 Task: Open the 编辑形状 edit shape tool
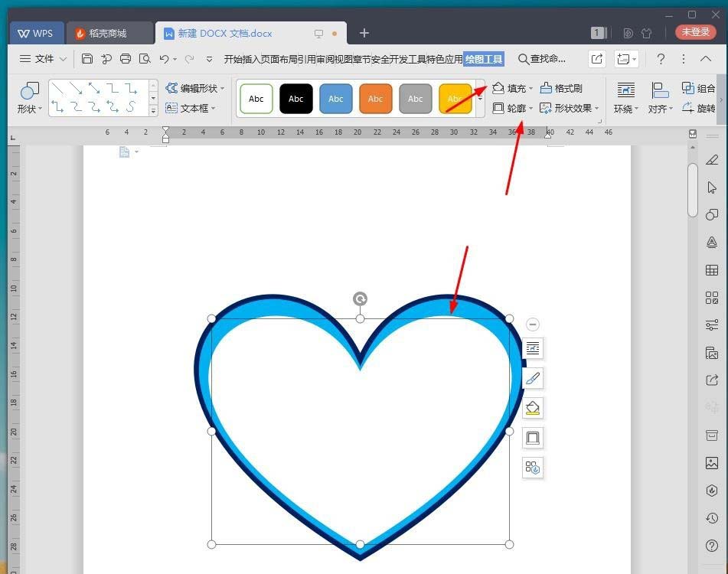(196, 88)
